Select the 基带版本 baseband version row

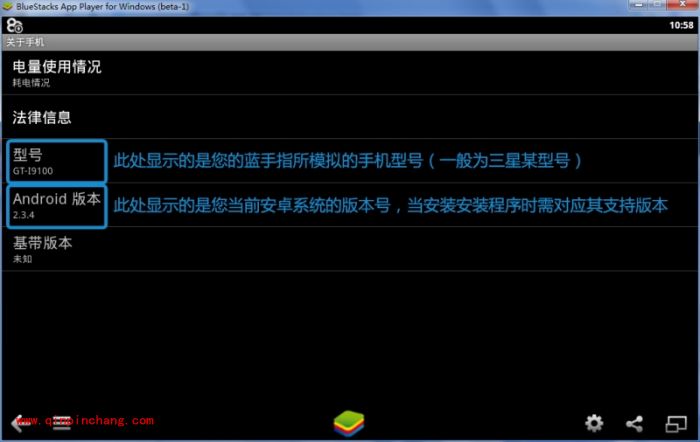tap(350, 249)
